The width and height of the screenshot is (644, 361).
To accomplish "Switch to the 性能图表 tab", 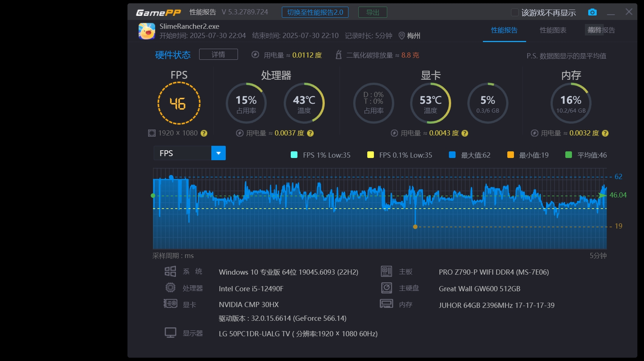I will click(553, 30).
